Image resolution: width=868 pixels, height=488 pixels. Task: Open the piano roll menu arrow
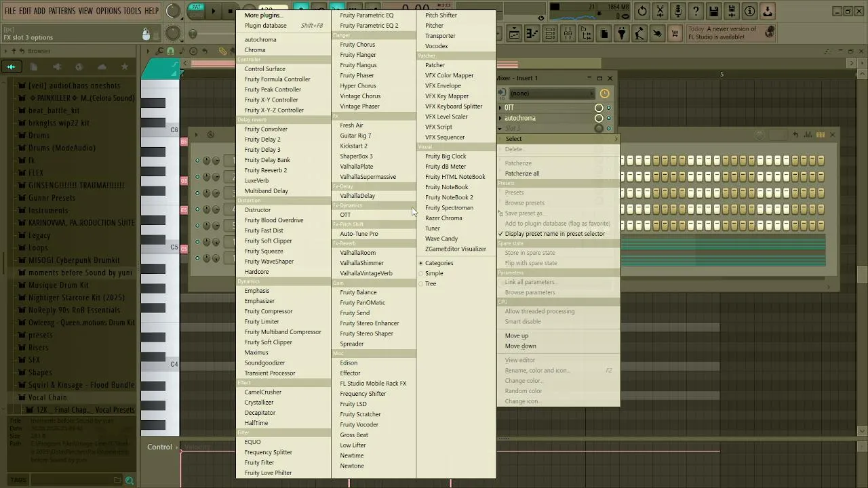[x=149, y=51]
